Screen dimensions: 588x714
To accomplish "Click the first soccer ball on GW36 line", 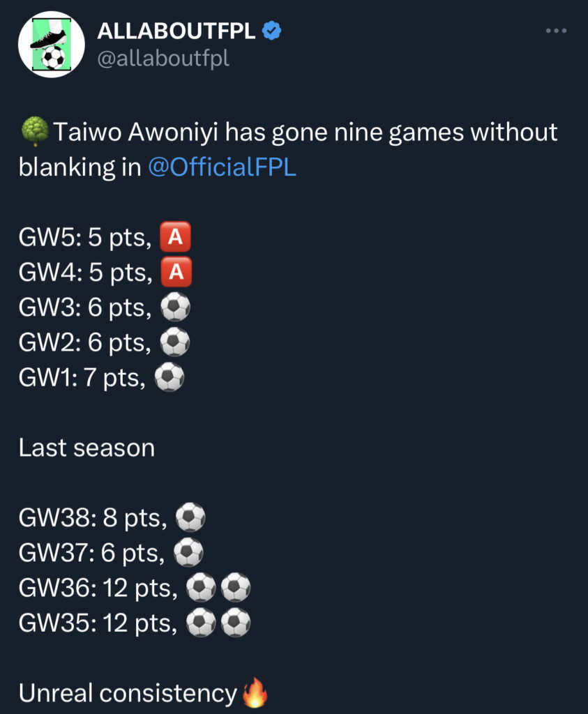I will coord(201,588).
